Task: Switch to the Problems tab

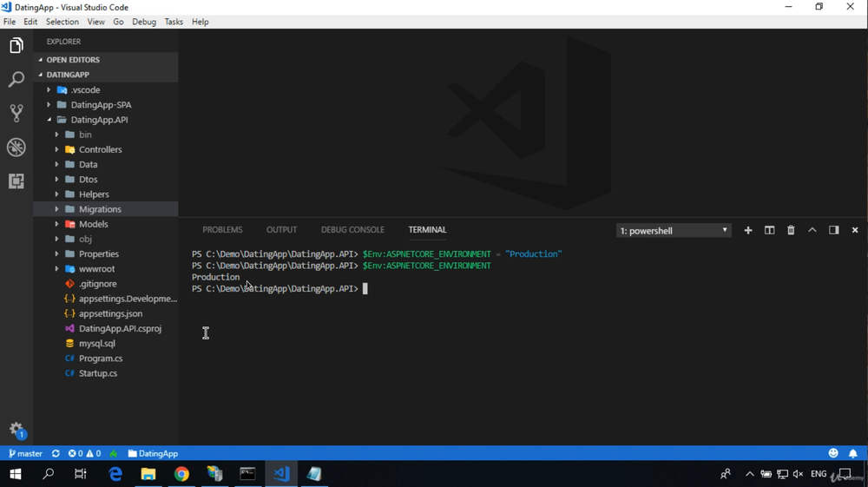Action: tap(222, 230)
